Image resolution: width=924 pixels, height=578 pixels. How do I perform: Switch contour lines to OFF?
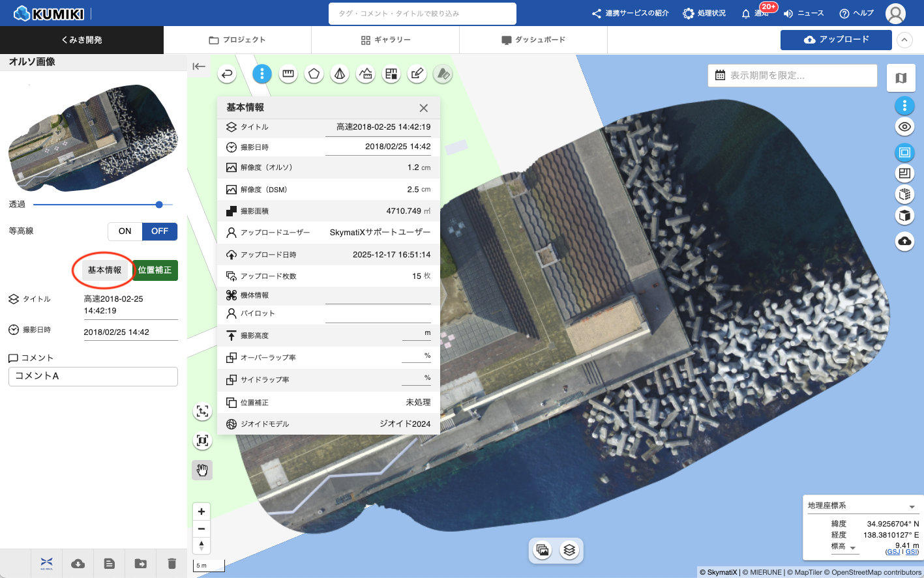(x=160, y=231)
